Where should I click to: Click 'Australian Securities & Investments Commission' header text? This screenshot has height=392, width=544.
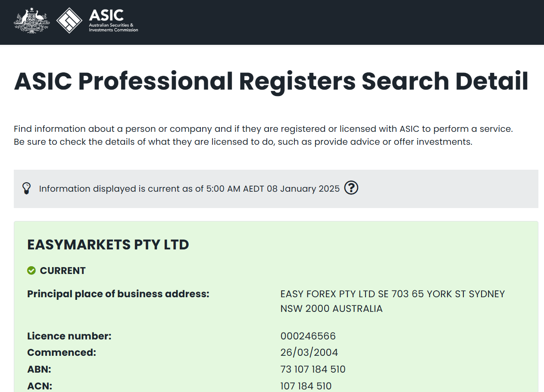[x=113, y=28]
